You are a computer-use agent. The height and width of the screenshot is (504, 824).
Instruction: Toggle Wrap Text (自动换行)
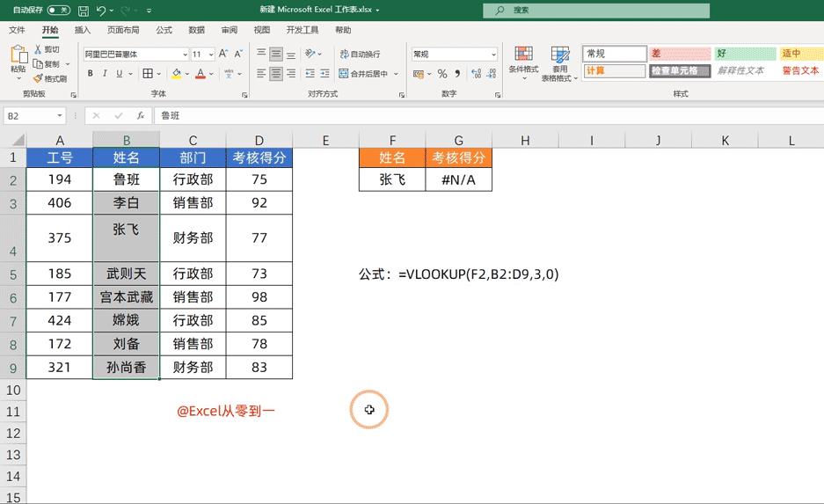[360, 54]
